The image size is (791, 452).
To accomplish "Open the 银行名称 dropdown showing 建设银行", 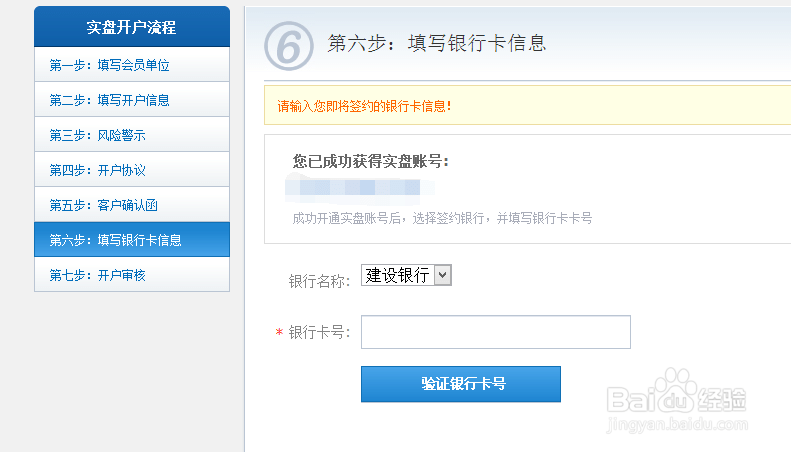I will [x=406, y=275].
